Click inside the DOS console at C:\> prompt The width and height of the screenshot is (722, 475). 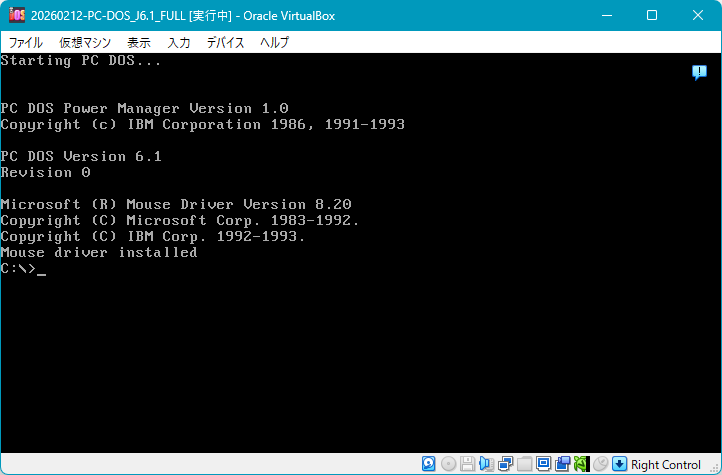pos(40,269)
